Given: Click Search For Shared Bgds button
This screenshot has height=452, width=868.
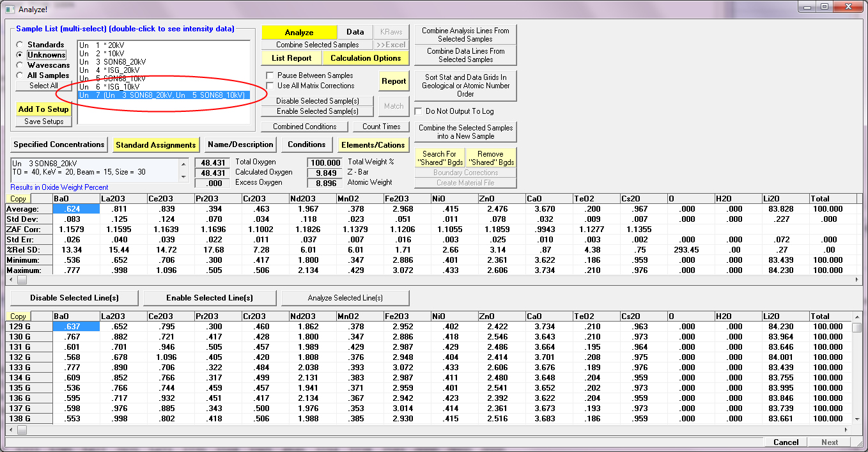Looking at the screenshot, I should click(x=439, y=158).
